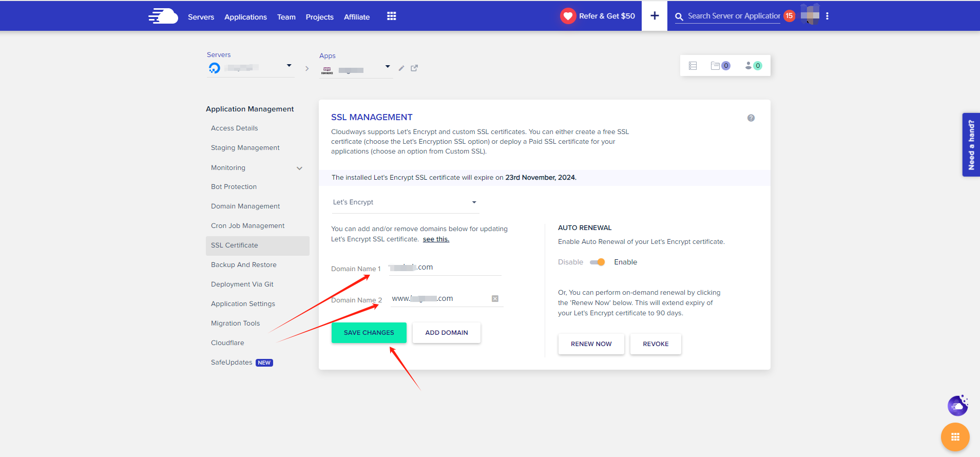Screen dimensions: 980x457
Task: Click the WooCommerce app icon
Action: 327,70
